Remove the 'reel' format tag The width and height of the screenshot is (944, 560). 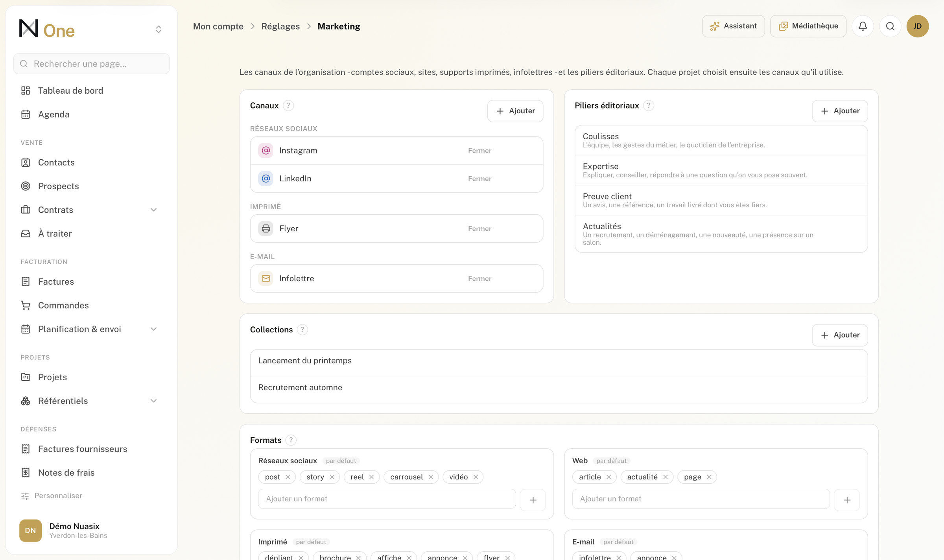371,477
